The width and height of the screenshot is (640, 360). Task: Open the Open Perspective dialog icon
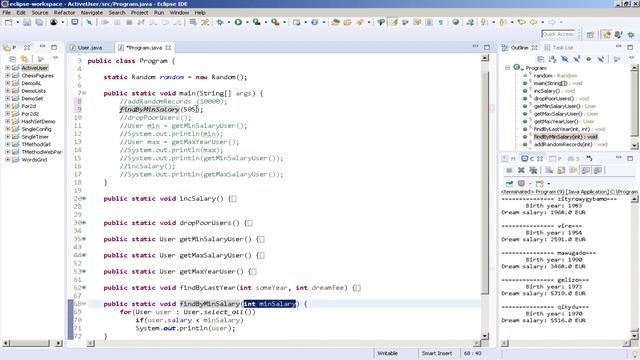[x=590, y=35]
